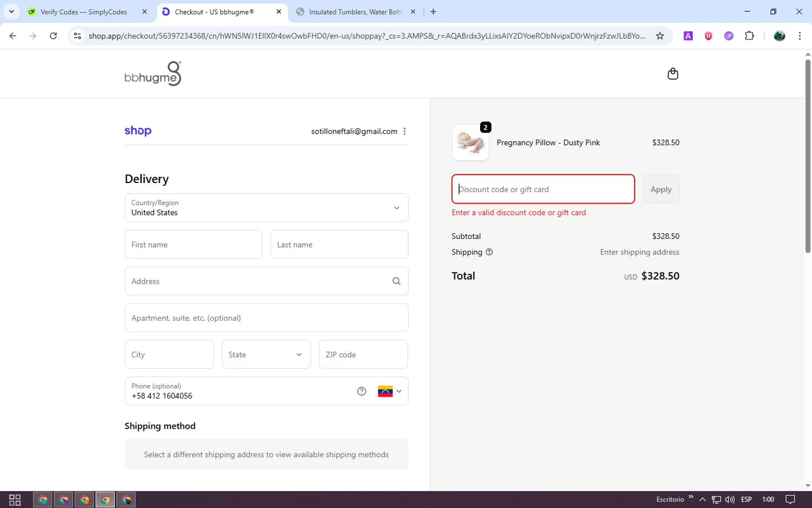Click 'Enter a valid discount code' error text
Image resolution: width=812 pixels, height=508 pixels.
(x=519, y=212)
